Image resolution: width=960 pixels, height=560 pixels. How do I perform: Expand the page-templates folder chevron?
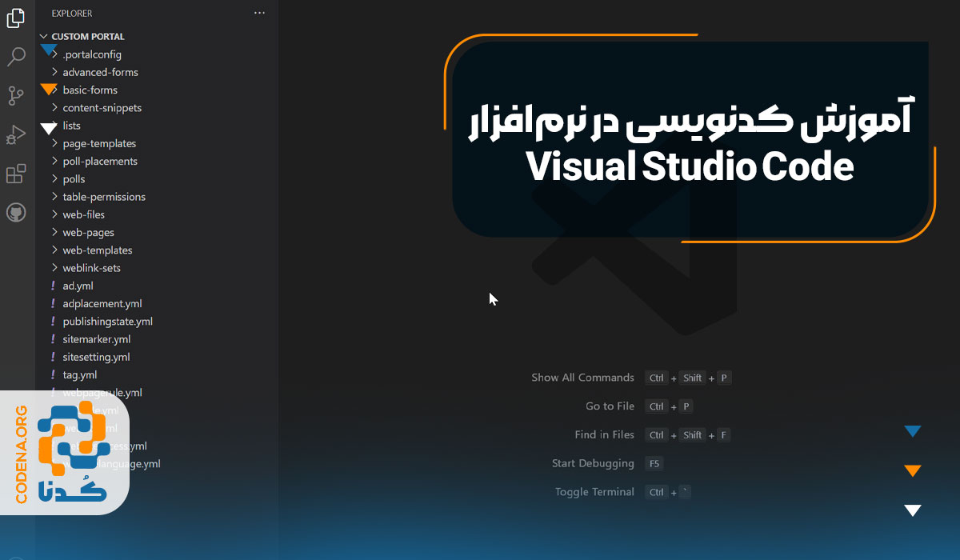(54, 143)
